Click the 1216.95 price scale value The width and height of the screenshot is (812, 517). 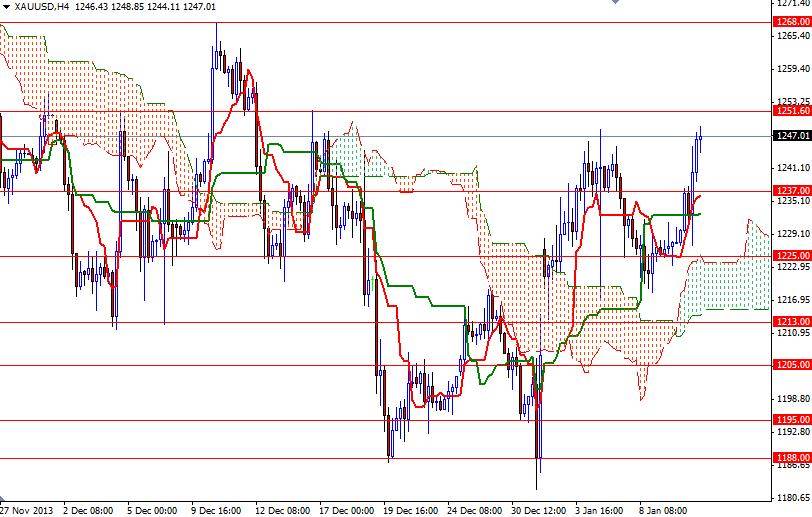(x=793, y=300)
